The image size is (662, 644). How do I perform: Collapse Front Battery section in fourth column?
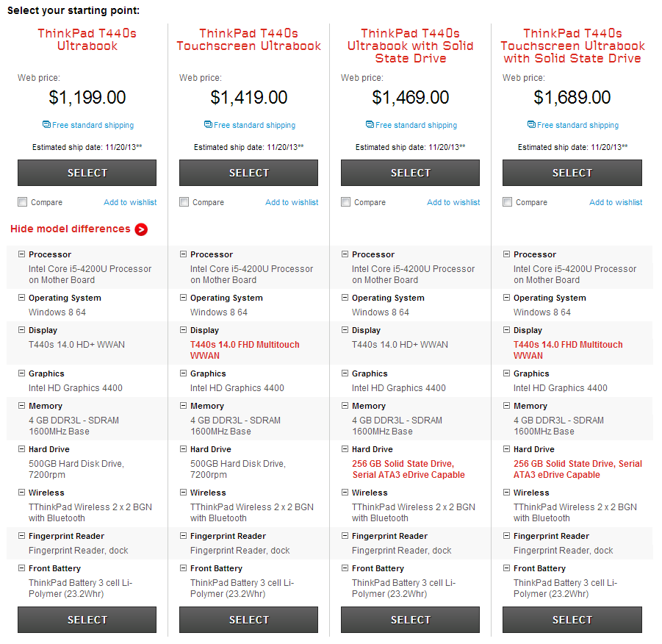pos(506,568)
